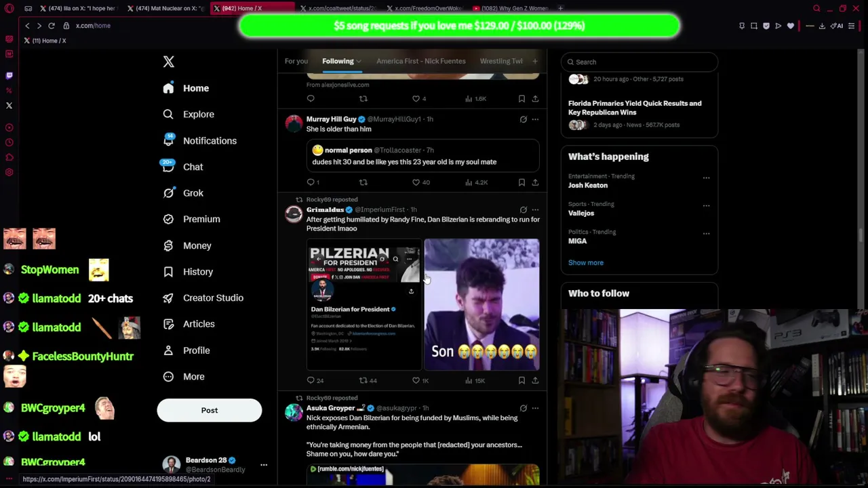The image size is (868, 488).
Task: Open browser sidebar settings gear
Action: point(9,172)
